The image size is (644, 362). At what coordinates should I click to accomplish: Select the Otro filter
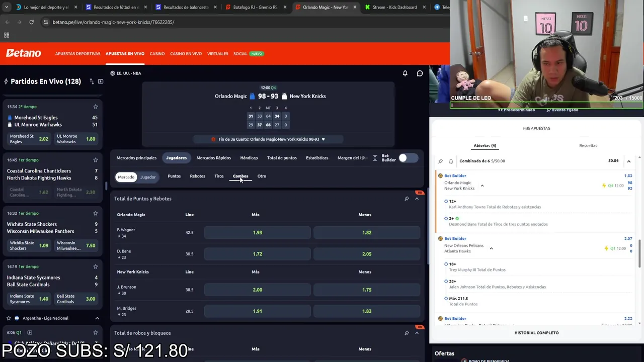262,176
